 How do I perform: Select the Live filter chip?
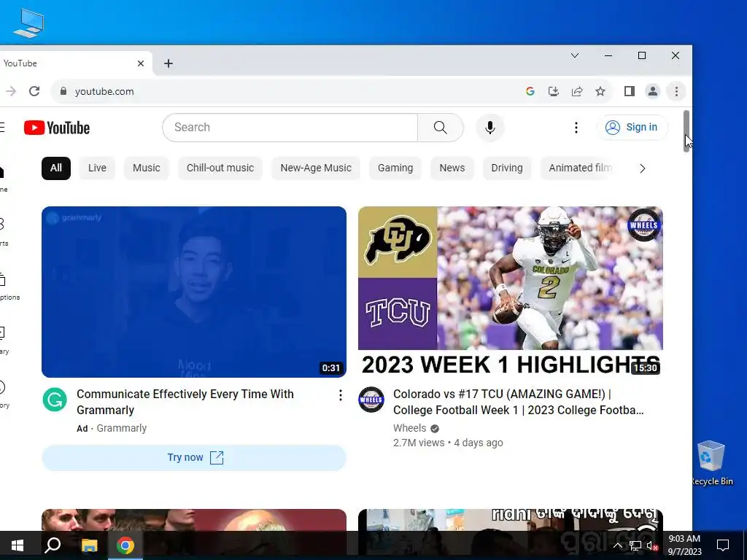click(97, 168)
